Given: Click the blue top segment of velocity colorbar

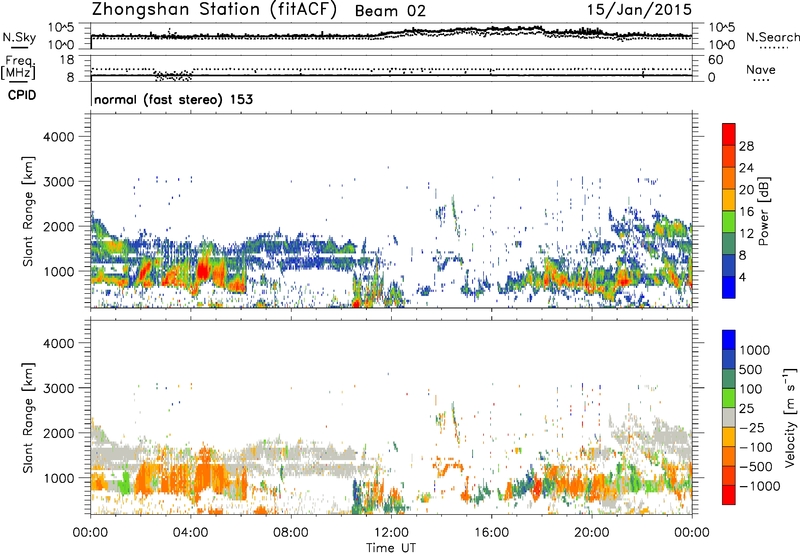Looking at the screenshot, I should [x=729, y=340].
